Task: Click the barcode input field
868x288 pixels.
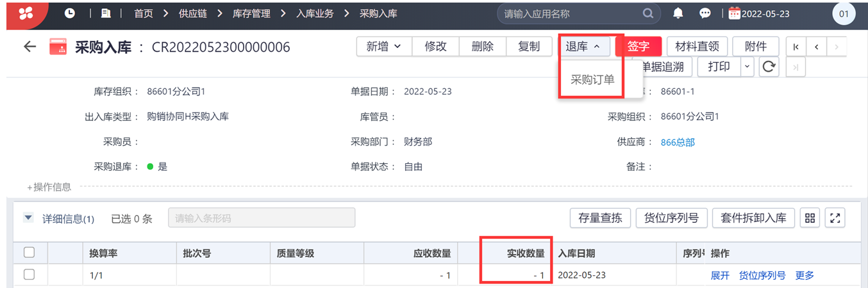Action: pyautogui.click(x=262, y=218)
